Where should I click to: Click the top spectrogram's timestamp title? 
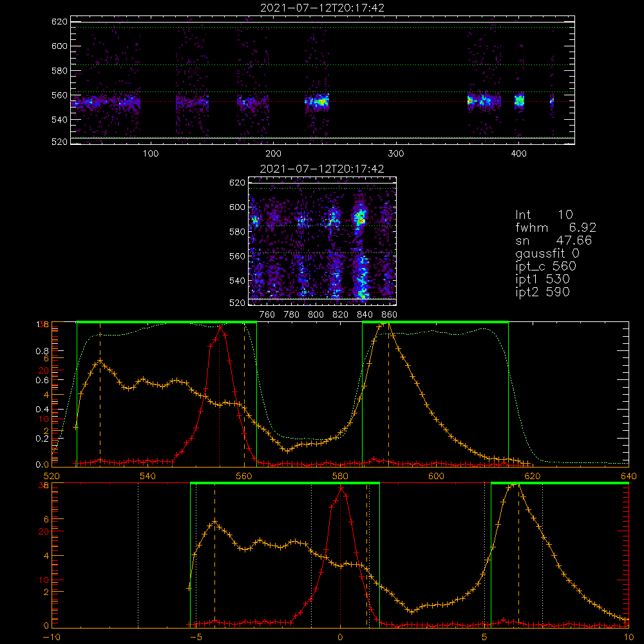pyautogui.click(x=322, y=8)
